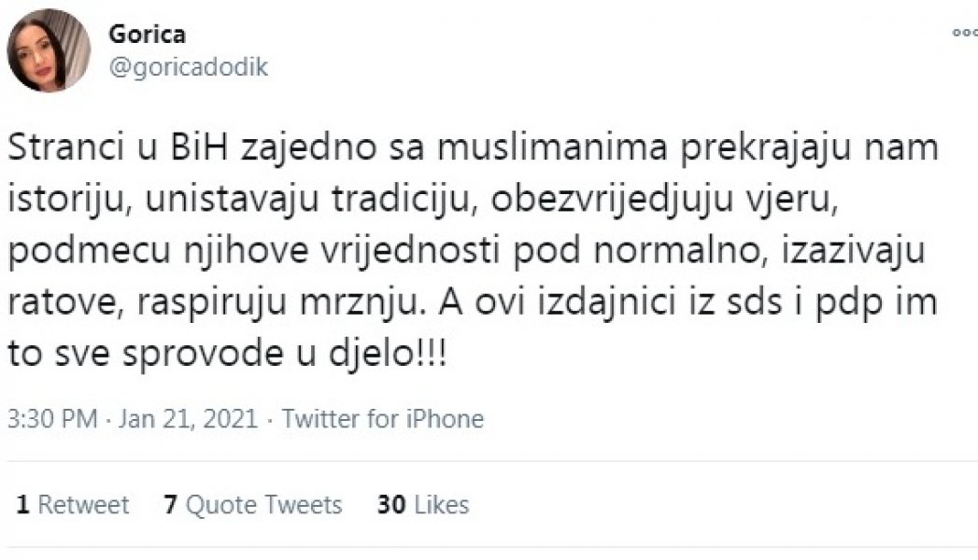Click the first line starting with Stranci
Image resolution: width=978 pixels, height=560 pixels.
[x=467, y=146]
